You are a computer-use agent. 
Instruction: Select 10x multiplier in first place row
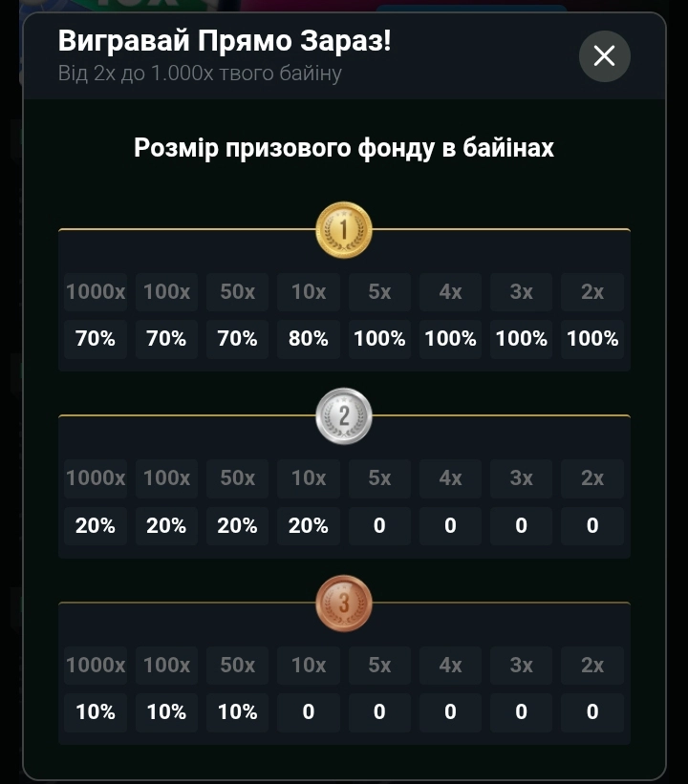click(309, 292)
